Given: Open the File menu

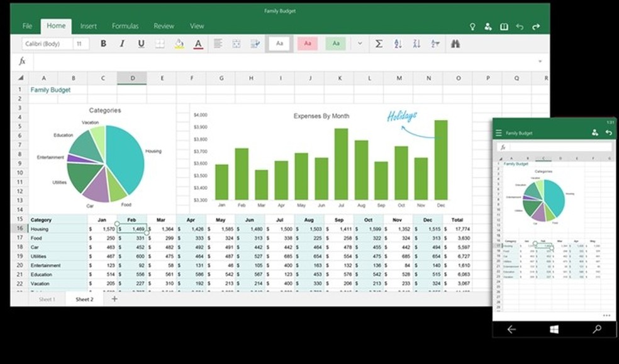Looking at the screenshot, I should coord(27,26).
